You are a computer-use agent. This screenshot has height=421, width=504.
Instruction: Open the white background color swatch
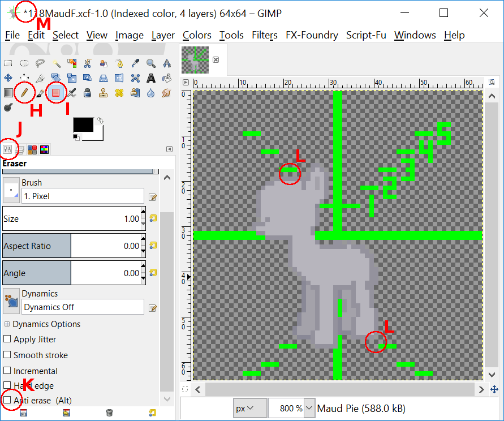[x=98, y=136]
